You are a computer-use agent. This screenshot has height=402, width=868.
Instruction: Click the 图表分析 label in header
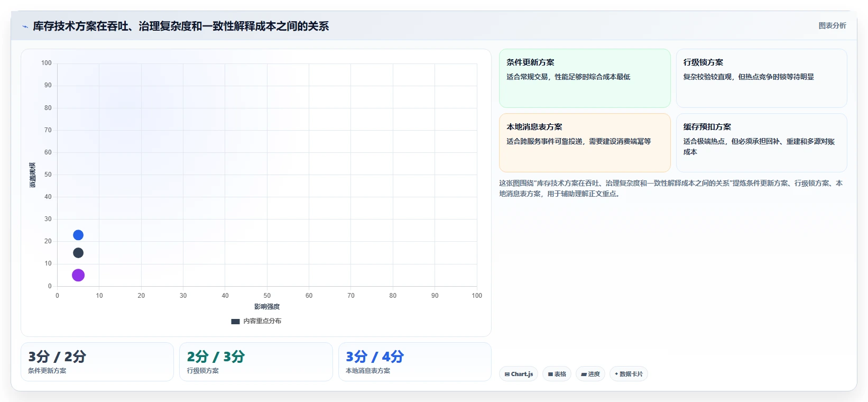point(832,25)
